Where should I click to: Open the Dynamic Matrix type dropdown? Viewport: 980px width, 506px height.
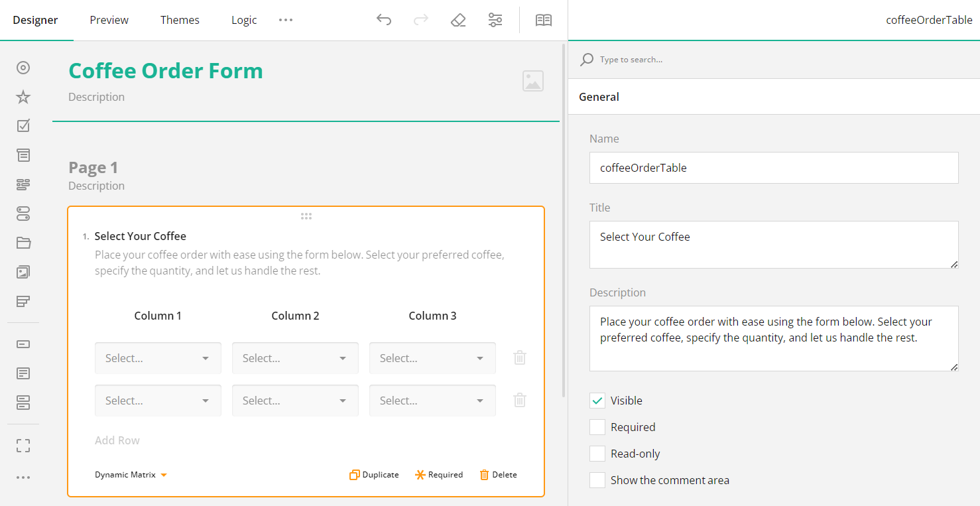tap(131, 474)
